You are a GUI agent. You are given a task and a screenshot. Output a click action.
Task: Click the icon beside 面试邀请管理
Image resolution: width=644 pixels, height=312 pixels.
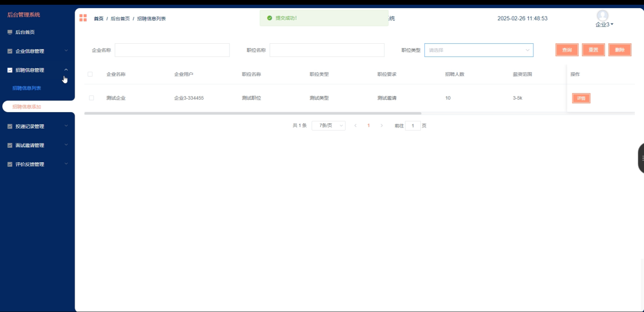[10, 145]
